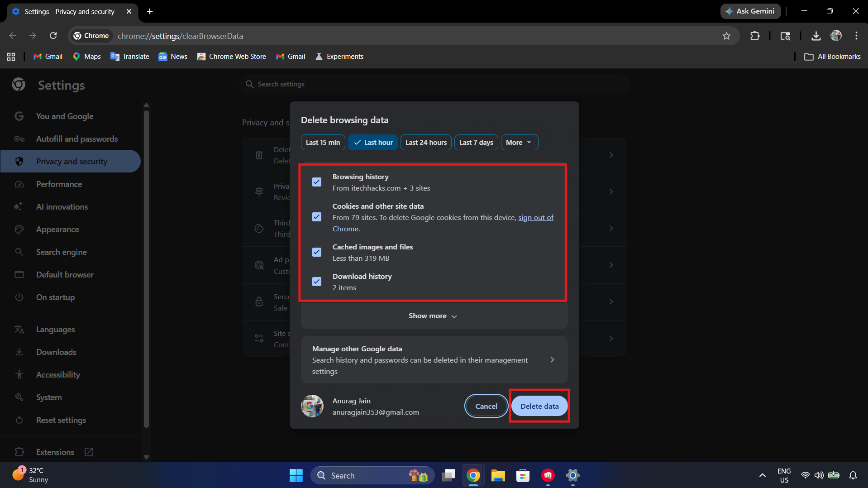Click the sign out of Chrome link
868x488 pixels.
pos(536,218)
